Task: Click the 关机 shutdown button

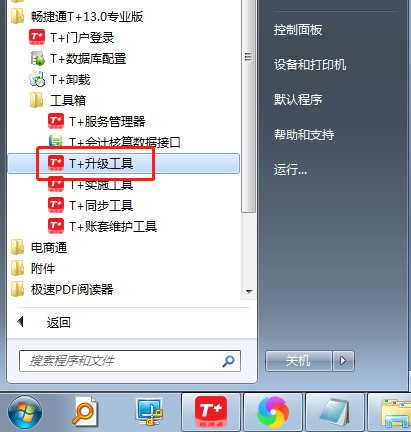Action: point(299,361)
